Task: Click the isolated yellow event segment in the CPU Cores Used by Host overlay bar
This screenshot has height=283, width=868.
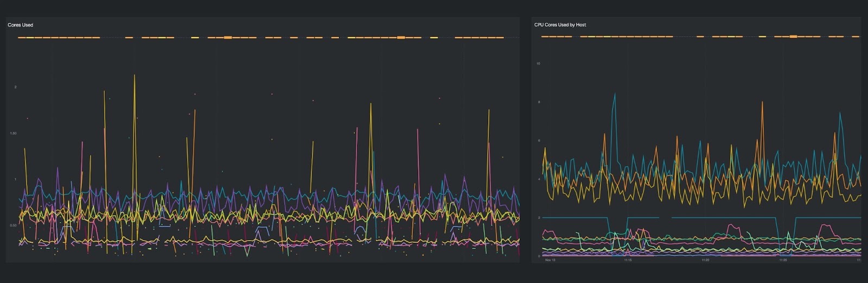Action: click(762, 36)
